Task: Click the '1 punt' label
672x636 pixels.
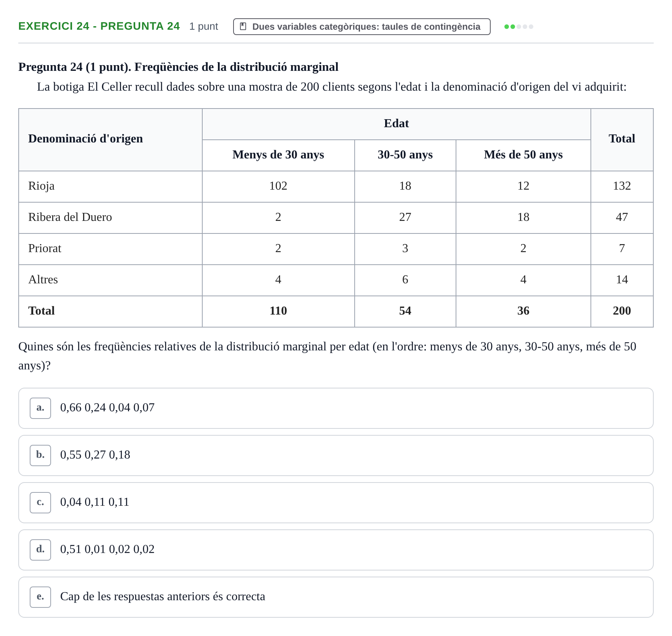Action: click(203, 26)
